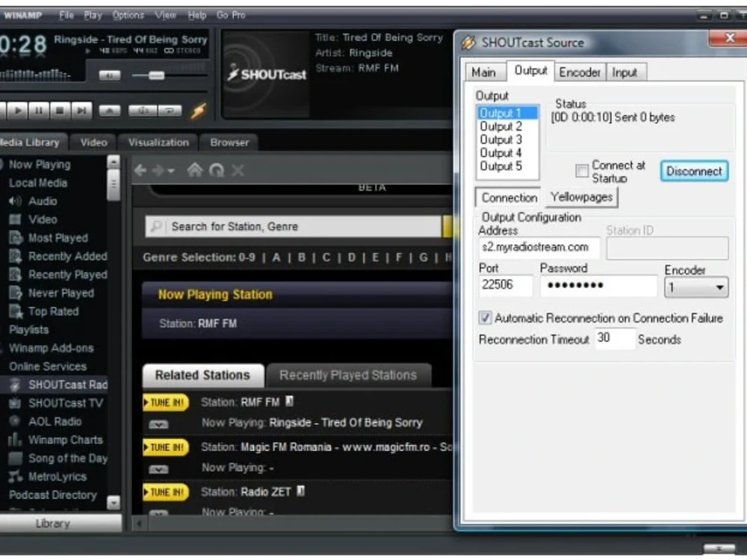Select Video in the library tree
This screenshot has width=747, height=560.
click(43, 220)
